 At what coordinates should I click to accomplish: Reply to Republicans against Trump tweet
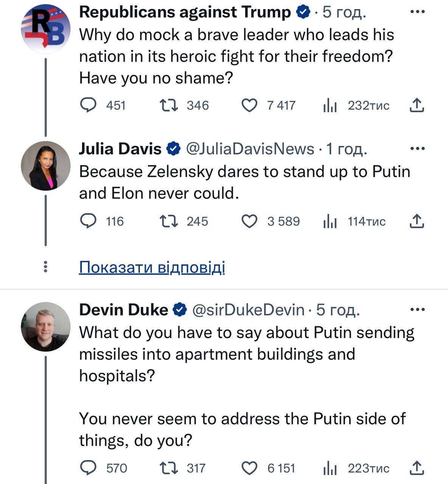pos(88,105)
